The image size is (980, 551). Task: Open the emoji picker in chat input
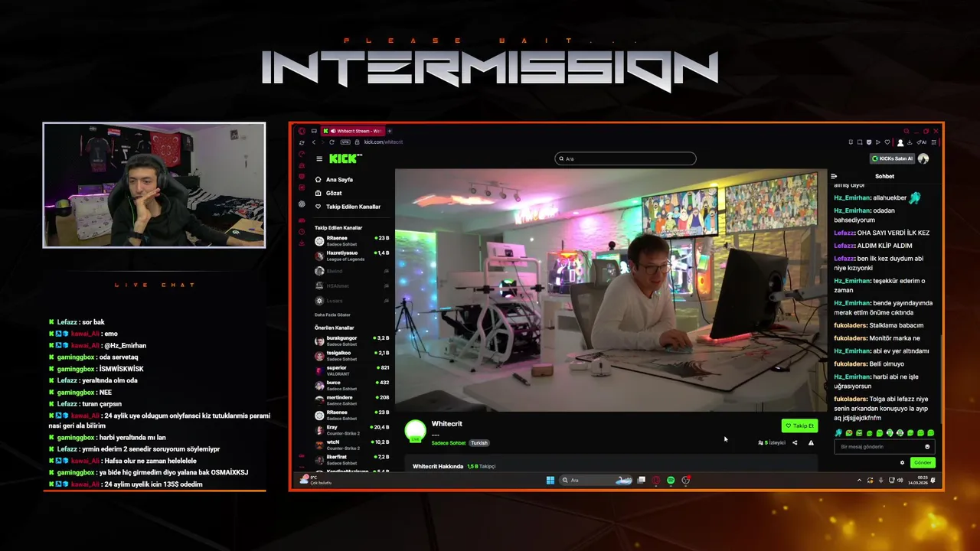[x=927, y=446]
